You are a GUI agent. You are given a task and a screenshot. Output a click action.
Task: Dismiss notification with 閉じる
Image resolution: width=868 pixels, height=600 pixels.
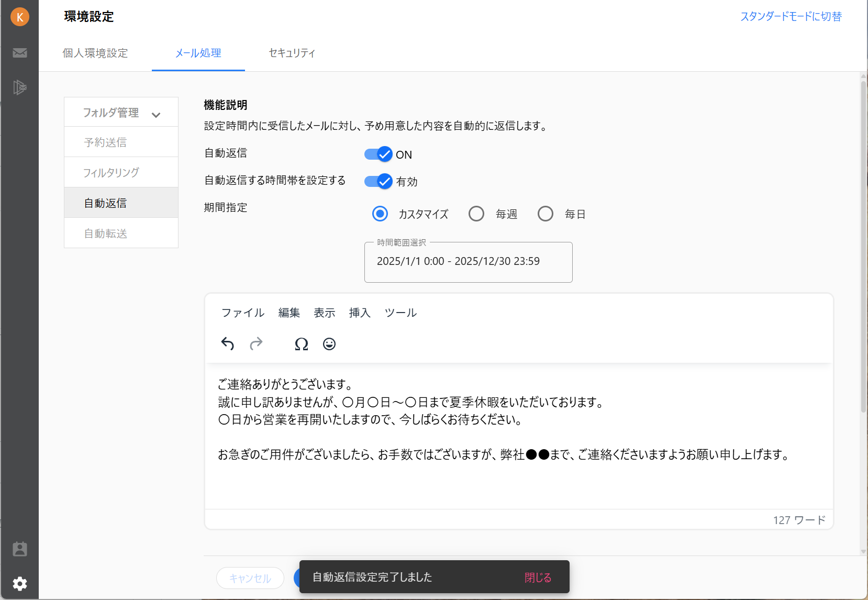pyautogui.click(x=538, y=577)
